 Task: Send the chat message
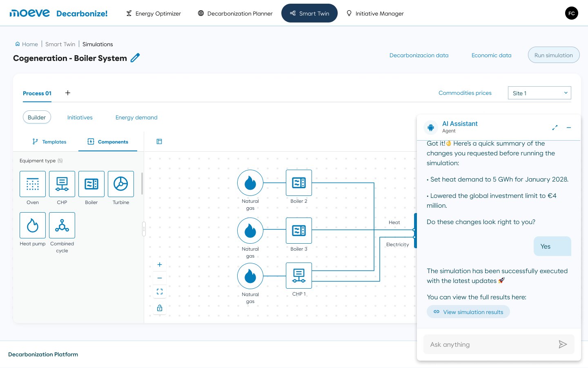click(563, 344)
